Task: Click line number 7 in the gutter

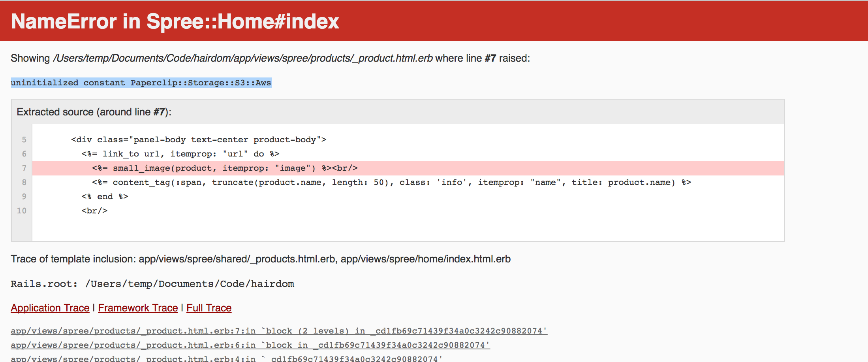Action: pos(24,168)
